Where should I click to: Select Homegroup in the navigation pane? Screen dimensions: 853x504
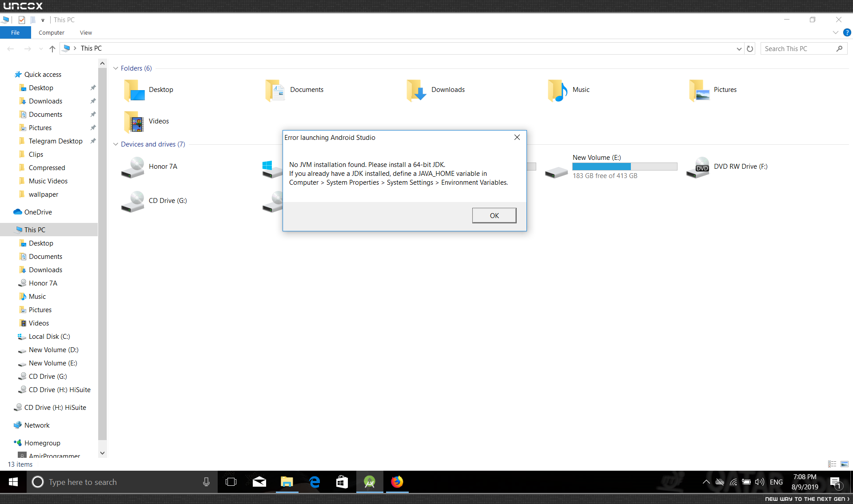(42, 443)
